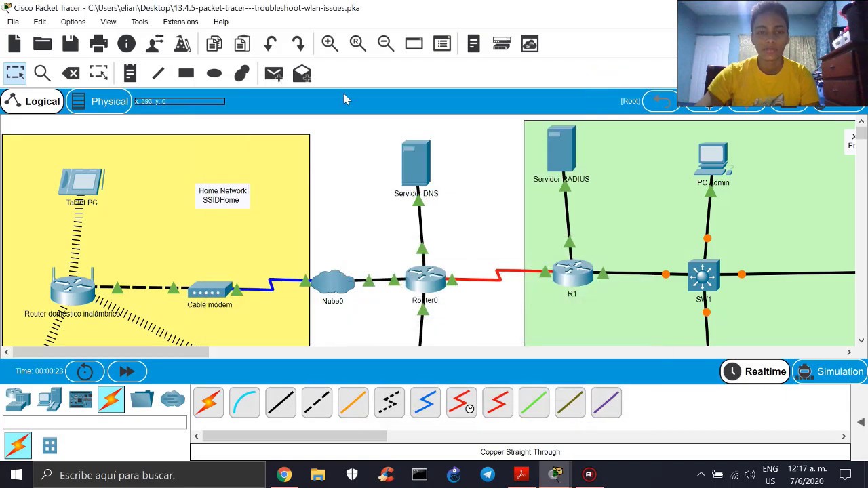The width and height of the screenshot is (868, 488).
Task: Choose the Draw Rectangle tool
Action: 186,73
